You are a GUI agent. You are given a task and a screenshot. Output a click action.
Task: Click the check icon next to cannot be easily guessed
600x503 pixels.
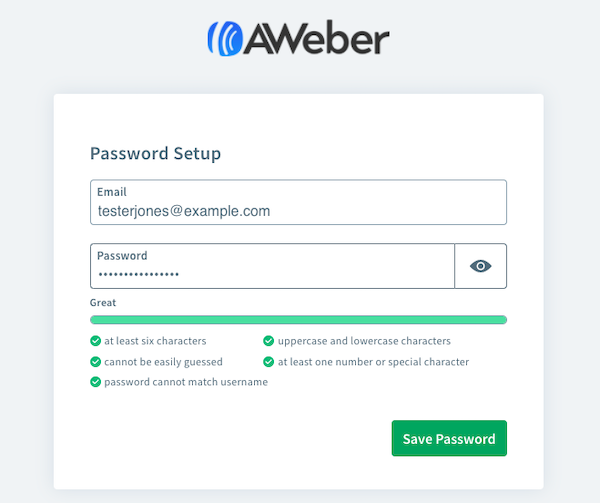(x=95, y=361)
